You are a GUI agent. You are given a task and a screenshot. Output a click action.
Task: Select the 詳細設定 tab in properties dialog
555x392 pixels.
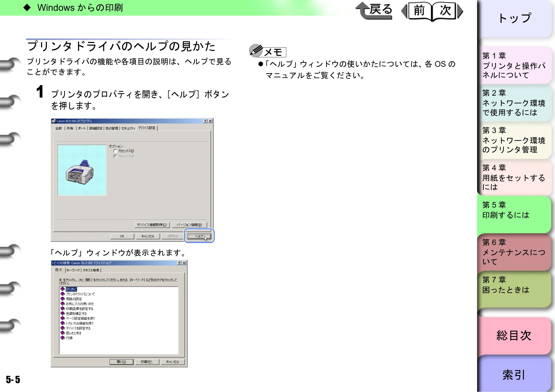point(96,128)
